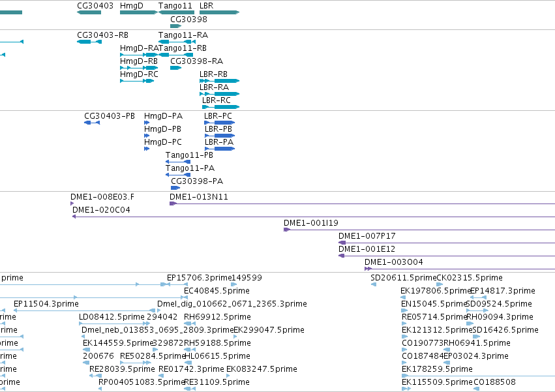
Task: Select EST EP14817.3prime
Action: coord(503,291)
